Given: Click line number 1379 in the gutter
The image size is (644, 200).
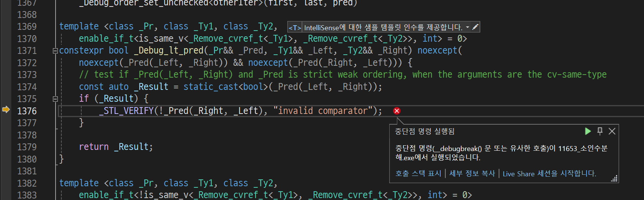Looking at the screenshot, I should tap(27, 147).
